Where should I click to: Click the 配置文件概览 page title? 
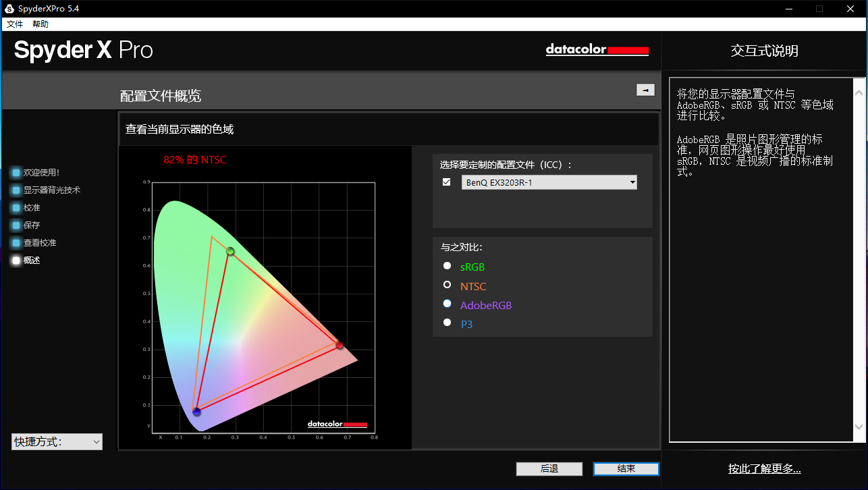coord(161,96)
